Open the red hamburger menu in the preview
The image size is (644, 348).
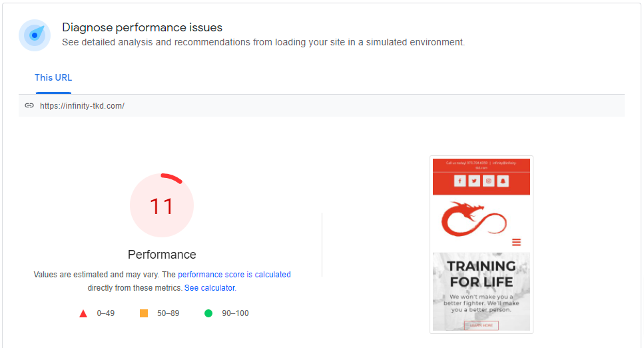(x=516, y=242)
